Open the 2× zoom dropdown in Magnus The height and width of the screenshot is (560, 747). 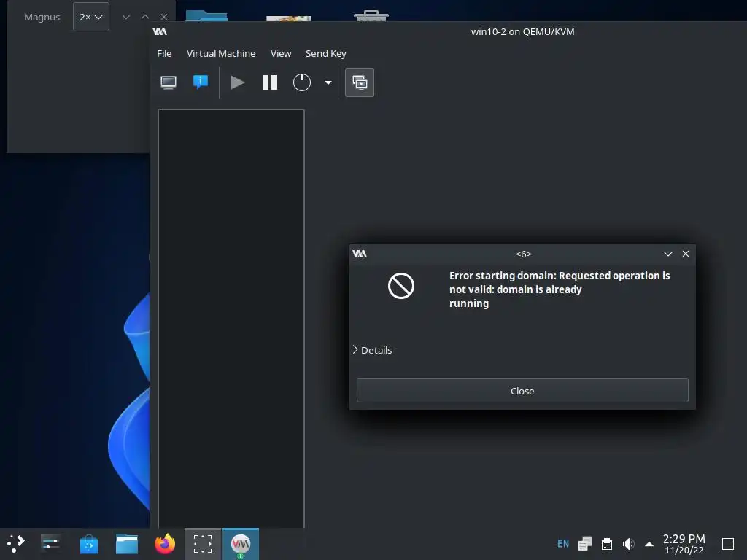click(91, 17)
